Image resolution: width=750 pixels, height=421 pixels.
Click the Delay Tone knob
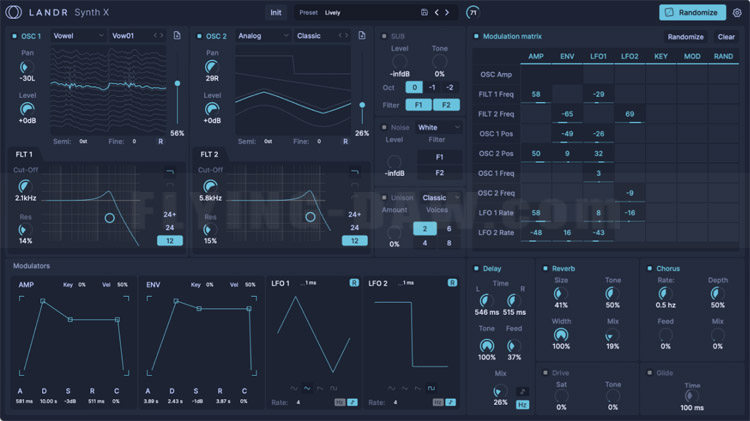[486, 345]
